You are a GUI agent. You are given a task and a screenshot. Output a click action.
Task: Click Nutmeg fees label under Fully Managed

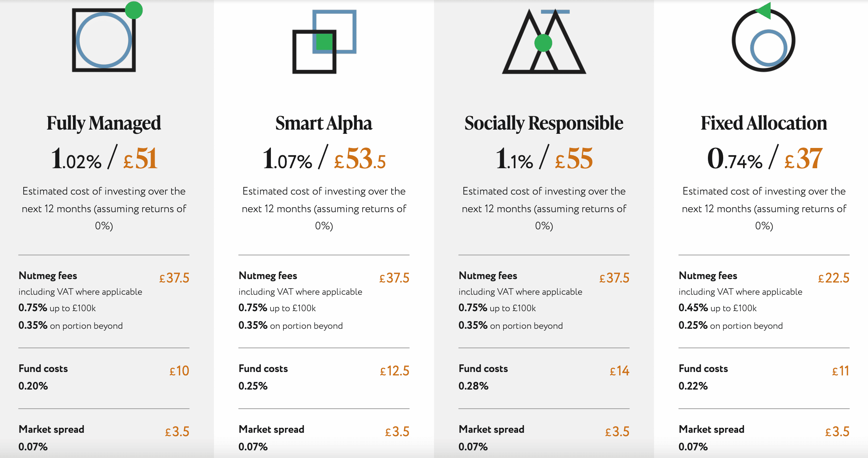pyautogui.click(x=48, y=276)
